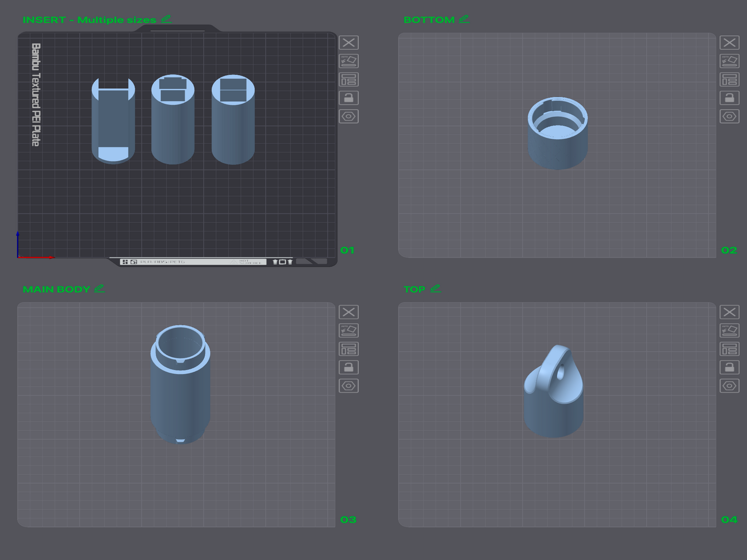Delete the BOTTOM plate with its X icon

click(729, 42)
